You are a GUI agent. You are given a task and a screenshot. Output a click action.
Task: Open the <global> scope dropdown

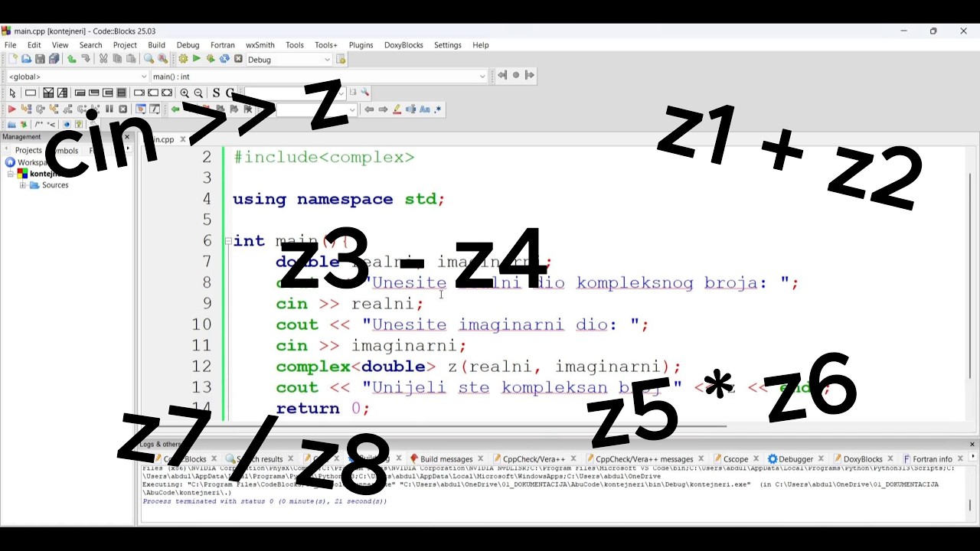coord(77,77)
